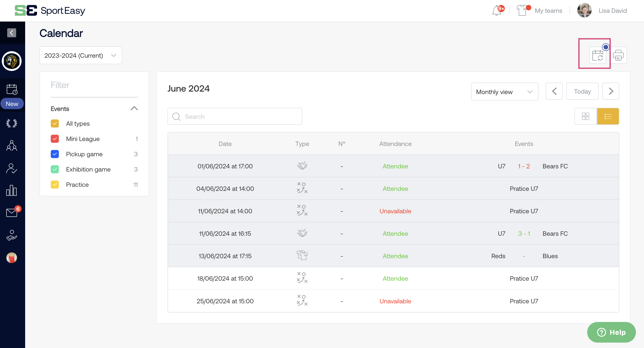This screenshot has height=348, width=644.
Task: Disable the Practice event filter
Action: click(x=55, y=185)
